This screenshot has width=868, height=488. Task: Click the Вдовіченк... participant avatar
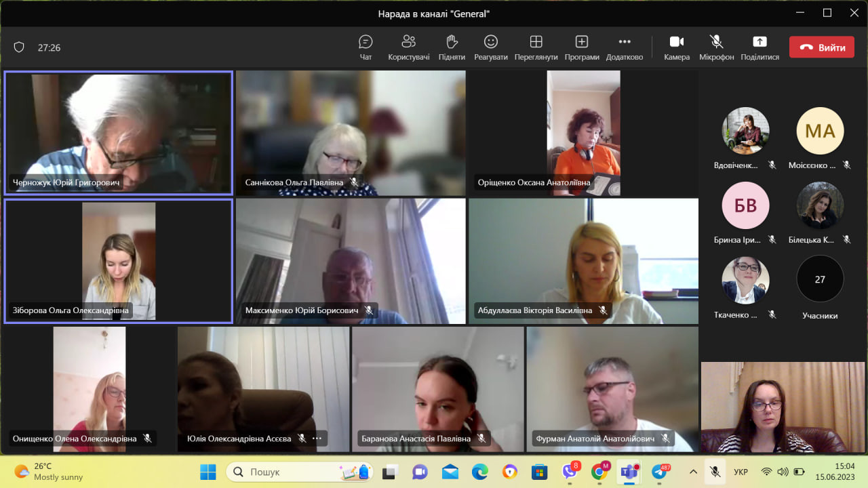coord(745,131)
